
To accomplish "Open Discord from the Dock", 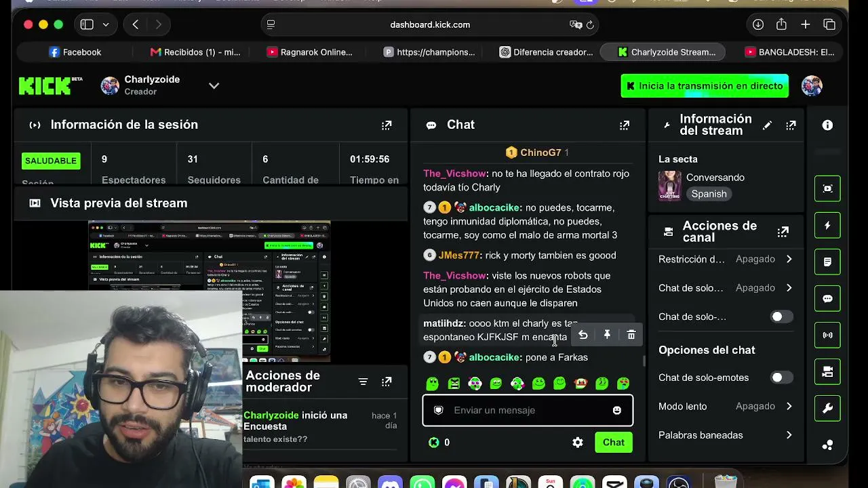I will 390,483.
